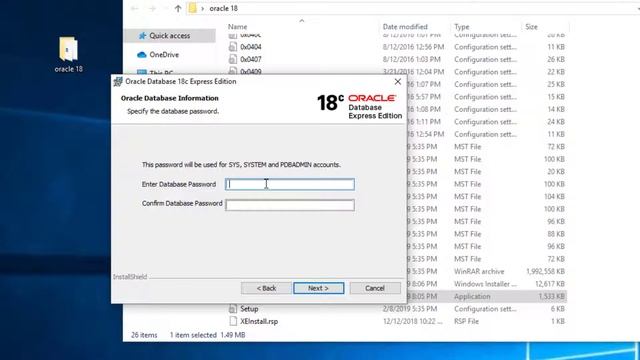Click the 12,617 KB size cell
The image size is (640, 360).
(x=550, y=284)
